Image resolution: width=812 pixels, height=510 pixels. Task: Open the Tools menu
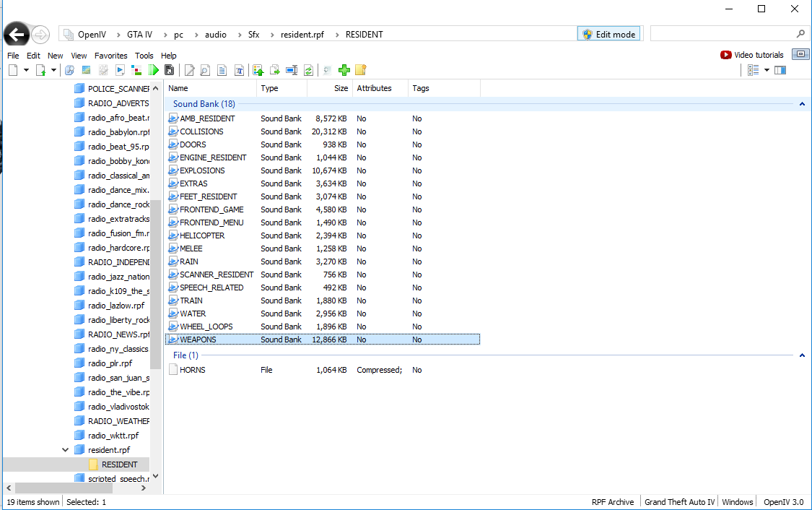point(144,56)
